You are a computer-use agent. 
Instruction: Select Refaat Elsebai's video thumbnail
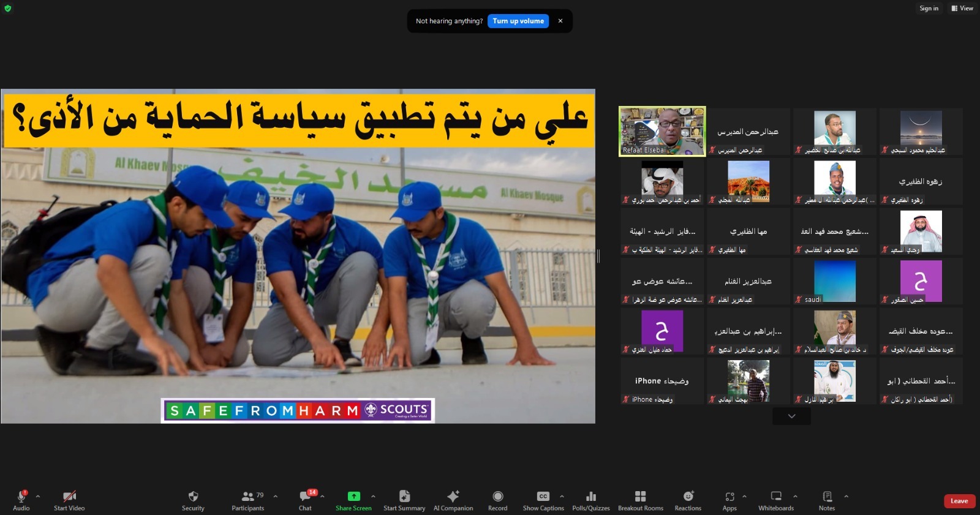[662, 131]
